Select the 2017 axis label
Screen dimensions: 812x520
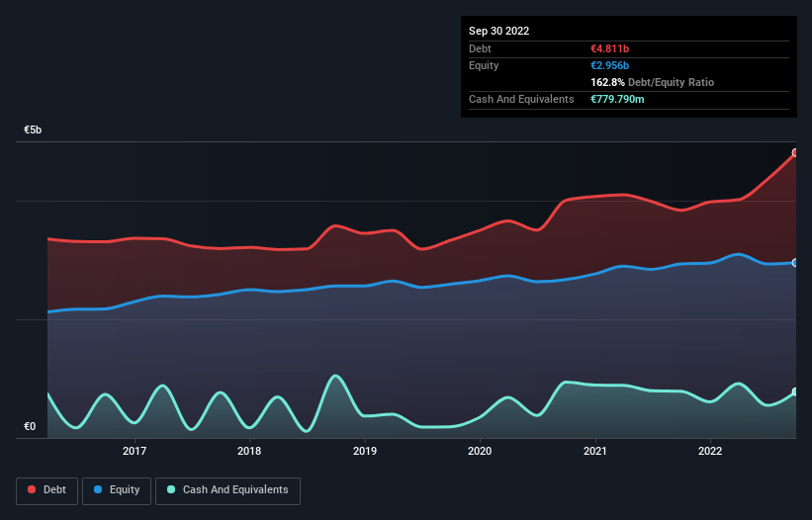135,451
